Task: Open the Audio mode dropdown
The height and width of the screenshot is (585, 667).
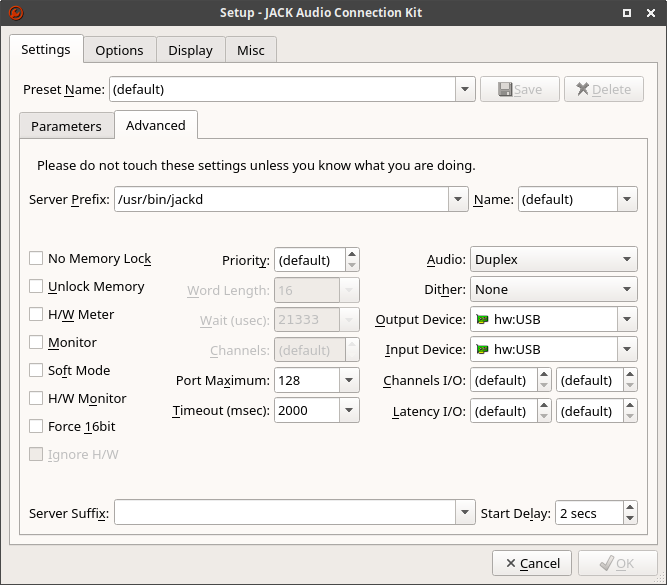Action: coord(553,260)
